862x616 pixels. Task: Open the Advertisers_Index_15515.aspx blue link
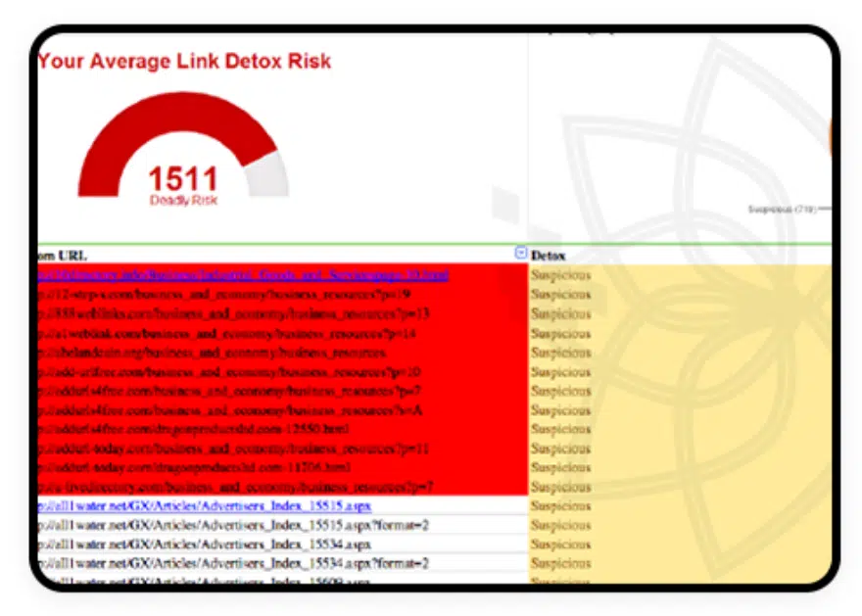coord(206,506)
